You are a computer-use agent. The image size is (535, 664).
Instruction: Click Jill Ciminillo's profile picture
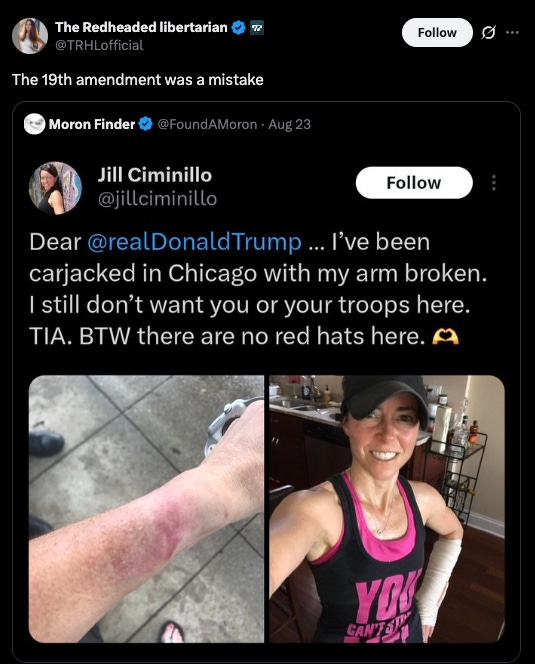[x=55, y=188]
